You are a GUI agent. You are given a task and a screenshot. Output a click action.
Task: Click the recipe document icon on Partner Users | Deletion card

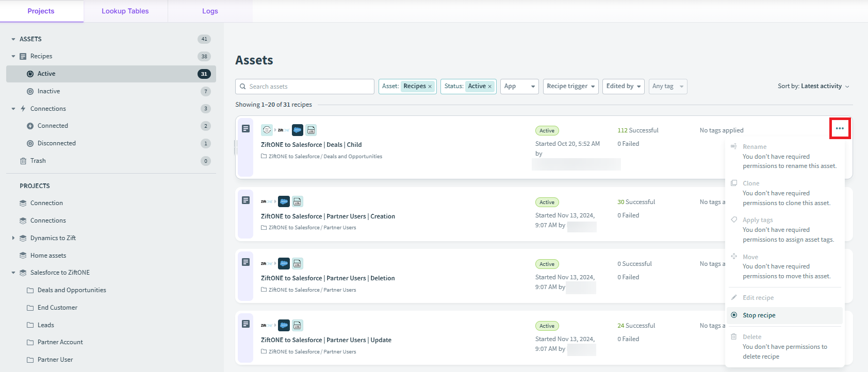[246, 262]
